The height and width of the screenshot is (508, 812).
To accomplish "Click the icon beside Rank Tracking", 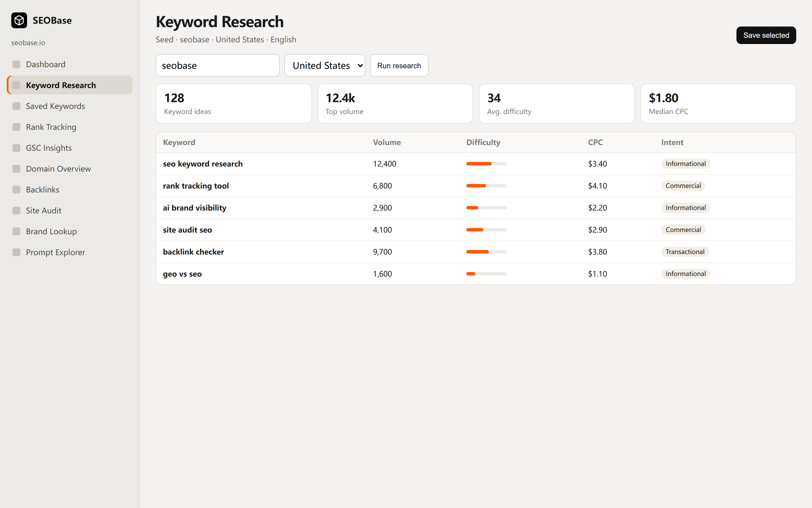I will 16,127.
